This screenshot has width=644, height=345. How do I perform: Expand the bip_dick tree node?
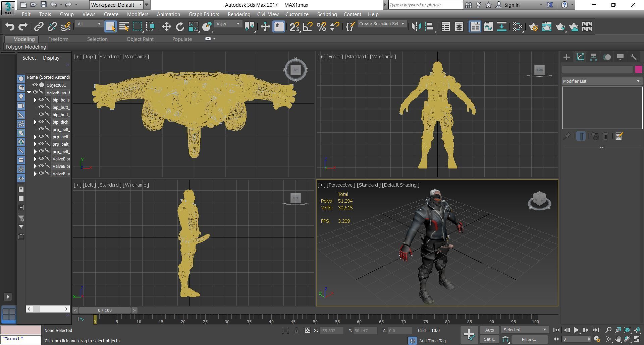point(35,122)
